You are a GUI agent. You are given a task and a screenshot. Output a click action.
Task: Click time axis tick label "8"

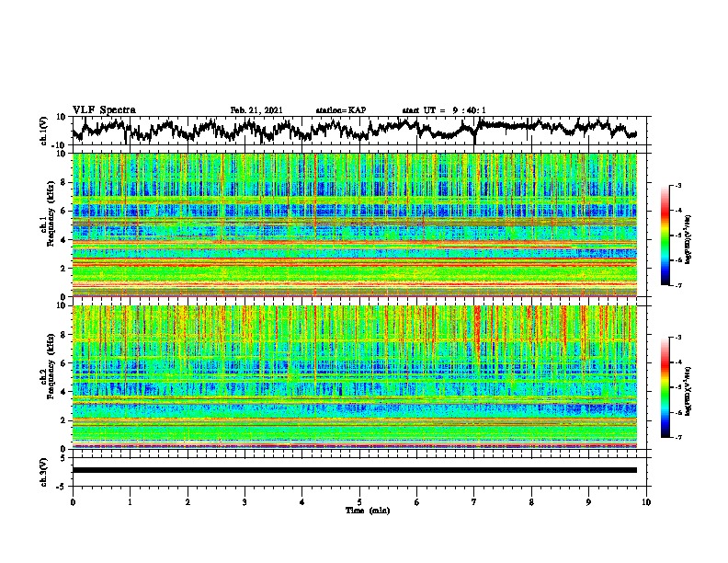point(531,502)
